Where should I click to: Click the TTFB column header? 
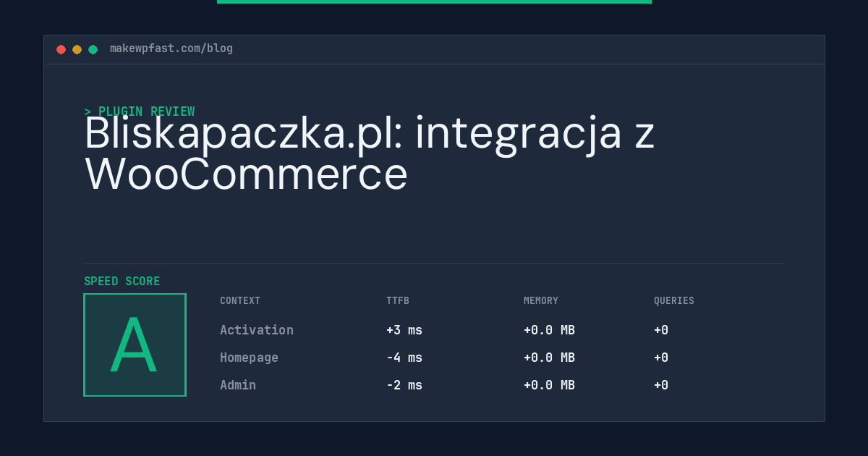click(398, 300)
